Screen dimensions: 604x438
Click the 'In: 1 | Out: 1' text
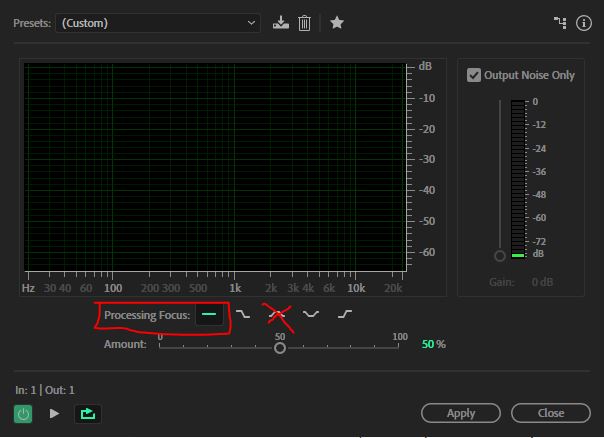(x=45, y=390)
